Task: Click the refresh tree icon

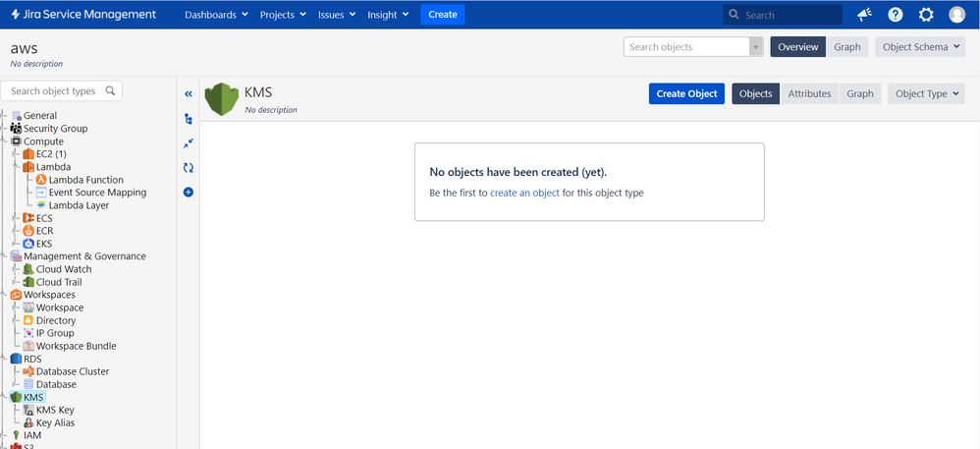Action: (x=189, y=168)
